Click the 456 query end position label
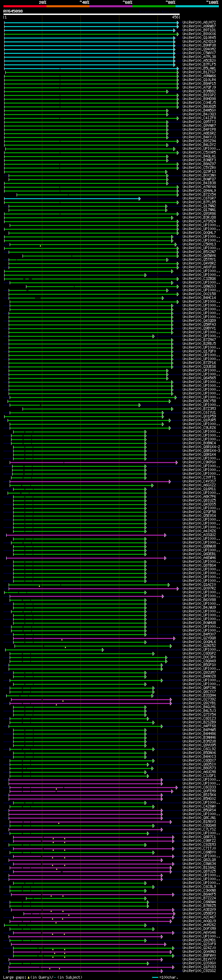 click(x=175, y=17)
